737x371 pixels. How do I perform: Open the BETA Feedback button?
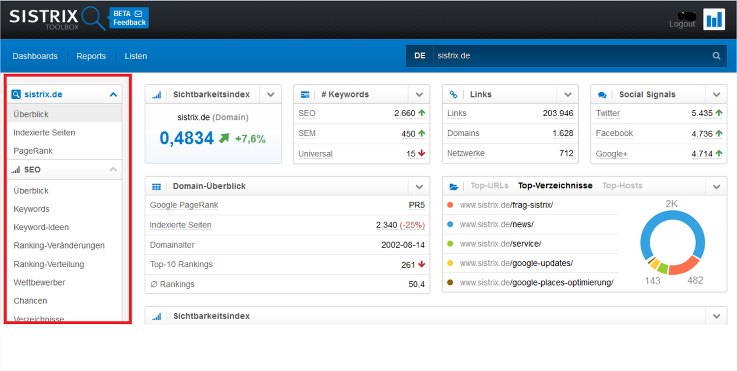point(129,18)
